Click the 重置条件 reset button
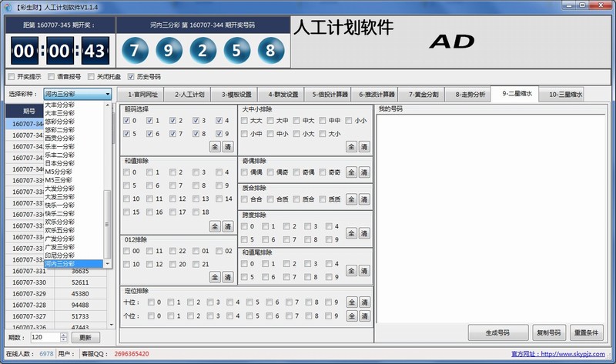This screenshot has height=364, width=616. 588,332
